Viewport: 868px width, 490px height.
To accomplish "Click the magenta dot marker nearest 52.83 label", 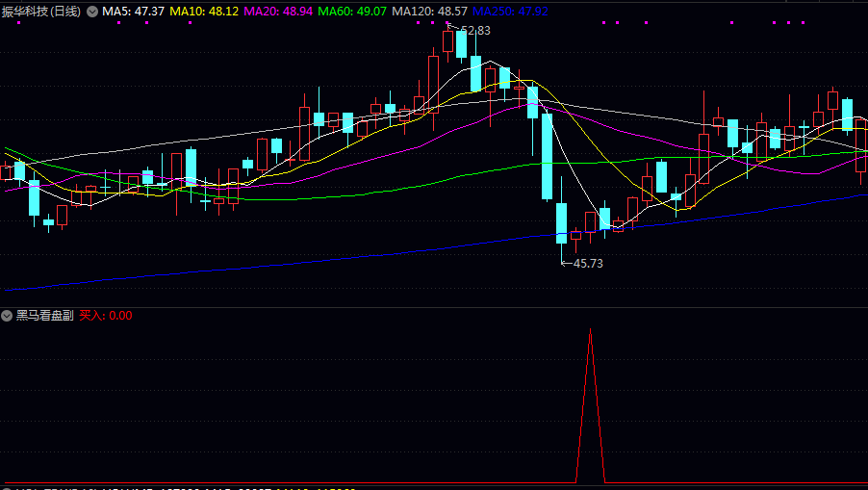I will (x=447, y=23).
